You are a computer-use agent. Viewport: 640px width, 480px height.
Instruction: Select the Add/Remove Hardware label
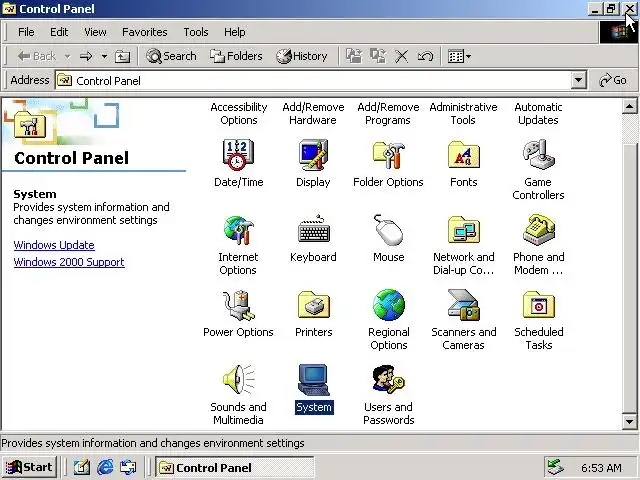[x=313, y=113]
